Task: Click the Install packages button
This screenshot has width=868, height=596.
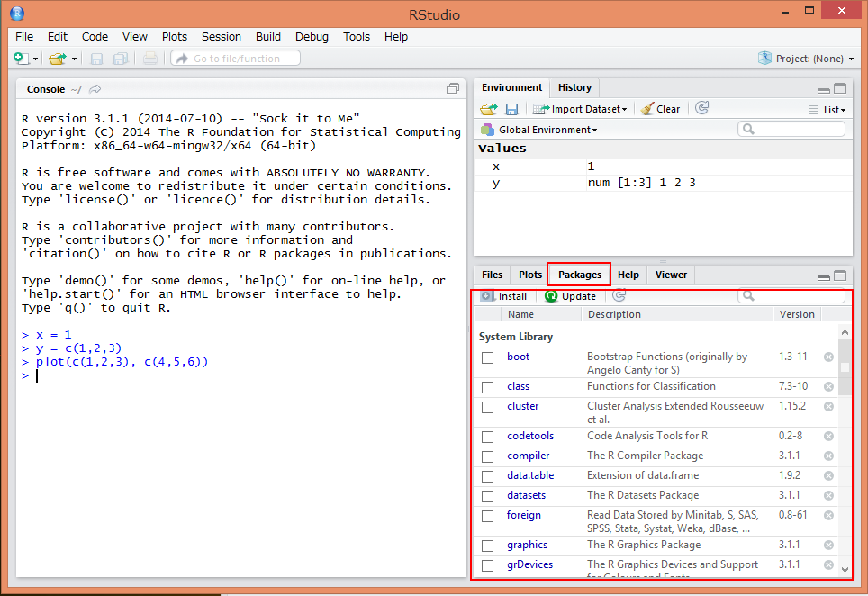Action: tap(503, 296)
